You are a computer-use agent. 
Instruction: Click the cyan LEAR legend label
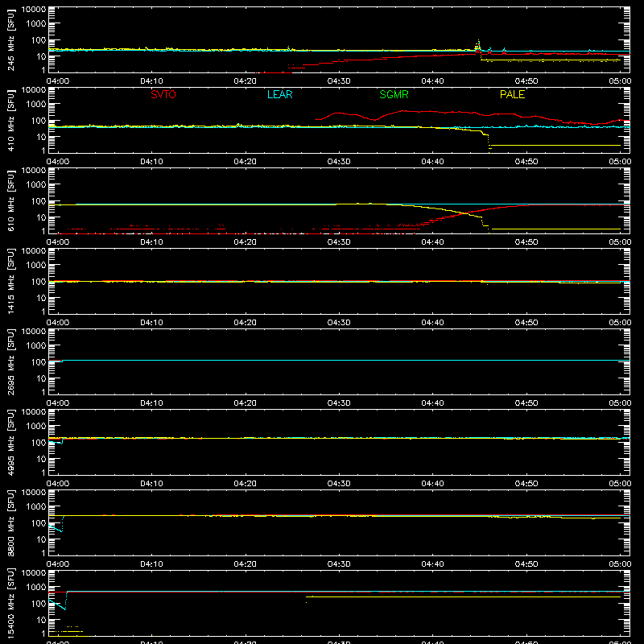pos(279,94)
